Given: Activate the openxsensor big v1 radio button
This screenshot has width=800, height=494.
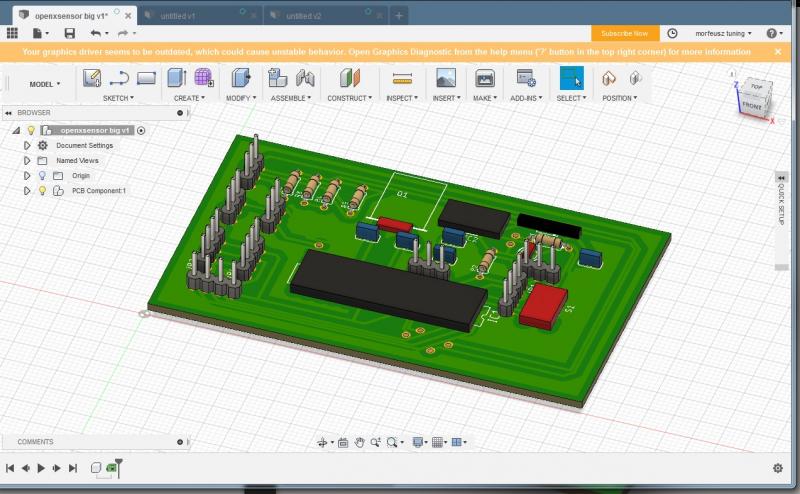Looking at the screenshot, I should pos(141,130).
